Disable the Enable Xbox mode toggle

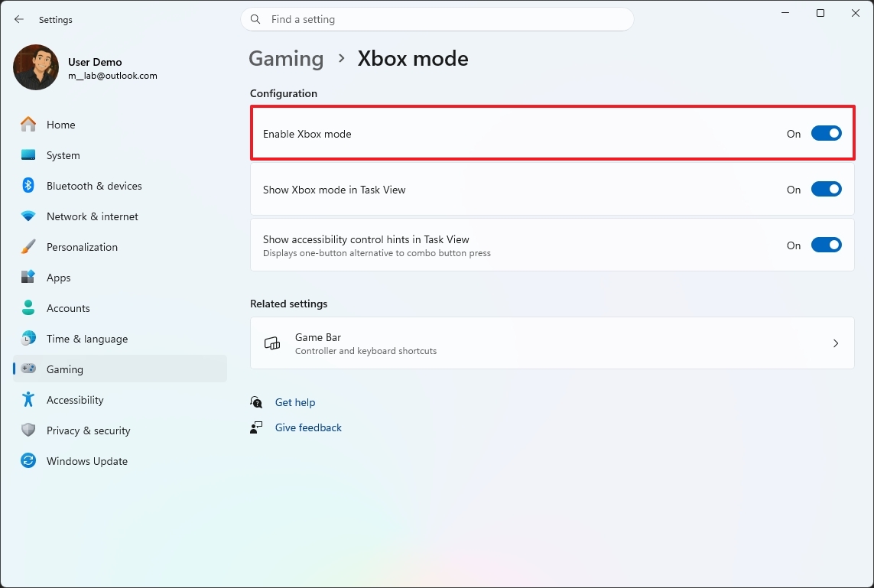pyautogui.click(x=827, y=132)
